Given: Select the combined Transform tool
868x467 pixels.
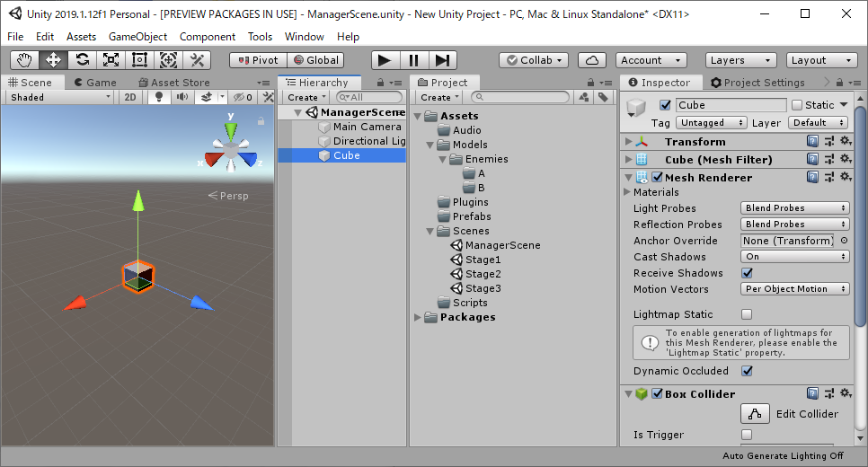Looking at the screenshot, I should pyautogui.click(x=169, y=60).
